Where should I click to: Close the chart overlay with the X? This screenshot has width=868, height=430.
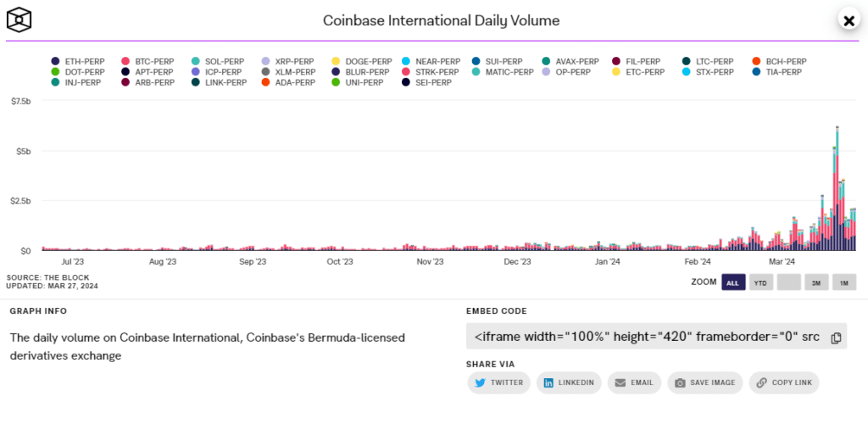pos(849,20)
